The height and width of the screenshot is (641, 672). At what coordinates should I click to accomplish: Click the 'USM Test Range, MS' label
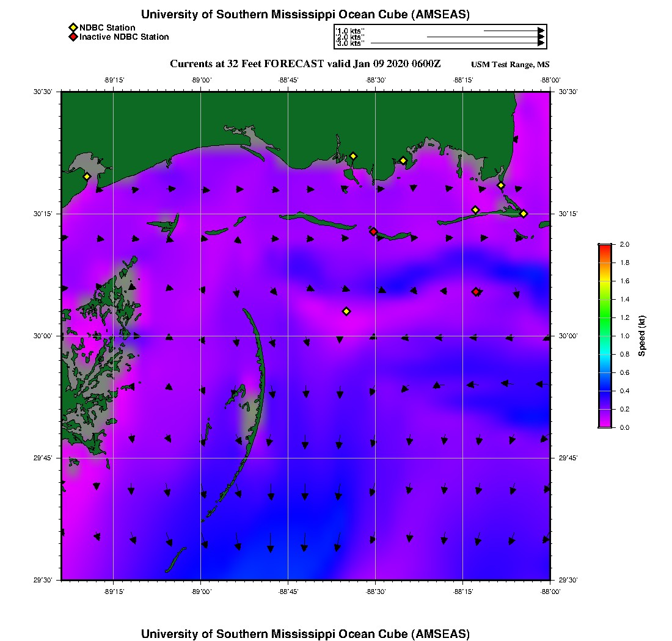click(x=510, y=65)
